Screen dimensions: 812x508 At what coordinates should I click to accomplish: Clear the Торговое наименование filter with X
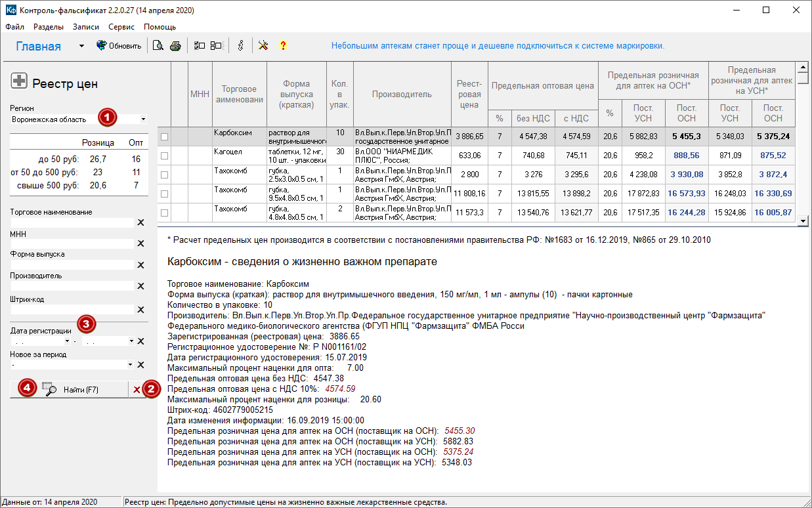140,222
